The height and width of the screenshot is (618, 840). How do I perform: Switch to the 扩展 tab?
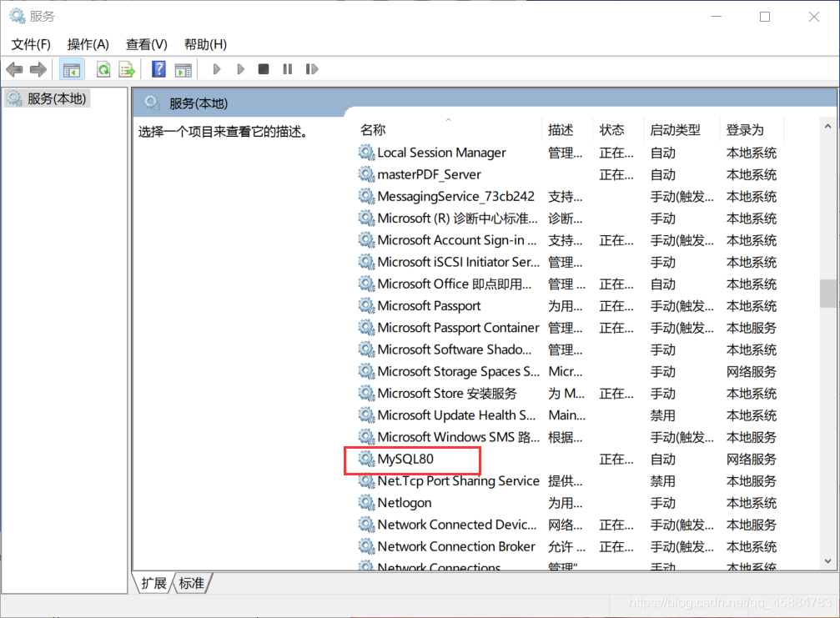153,583
